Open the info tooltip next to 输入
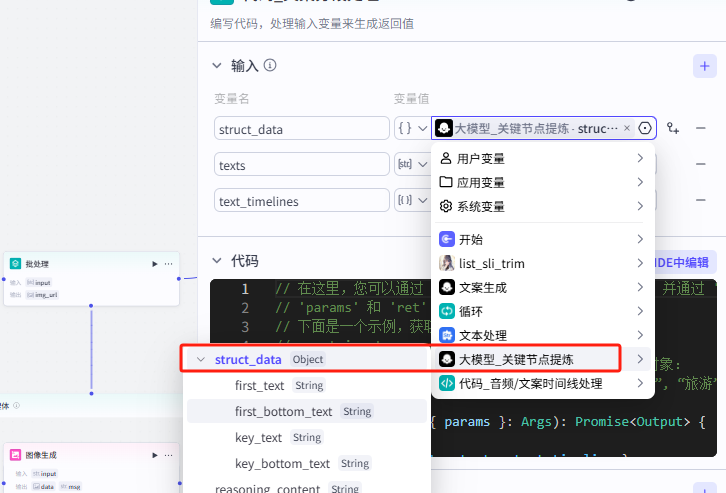 [270, 65]
